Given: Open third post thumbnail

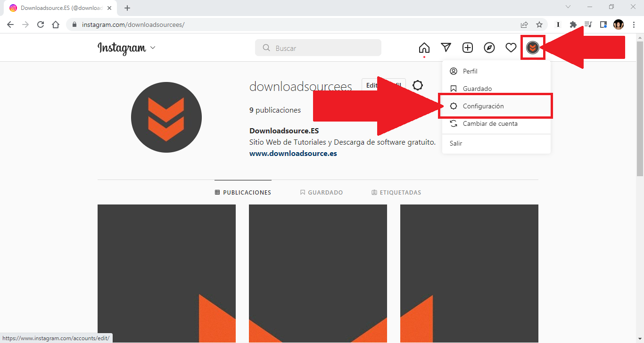Looking at the screenshot, I should (x=469, y=273).
